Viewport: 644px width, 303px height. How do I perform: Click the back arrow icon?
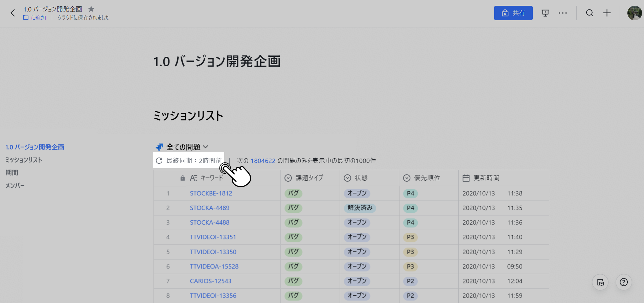[x=13, y=13]
